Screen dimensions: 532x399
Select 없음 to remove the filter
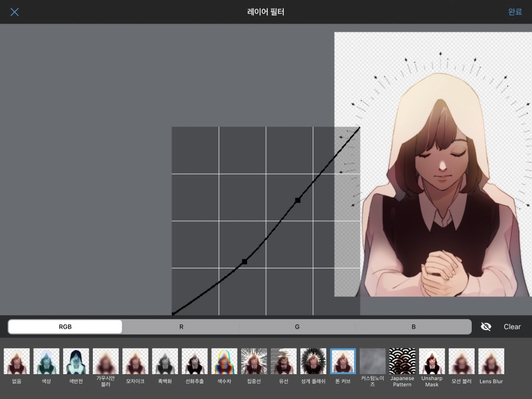(16, 361)
